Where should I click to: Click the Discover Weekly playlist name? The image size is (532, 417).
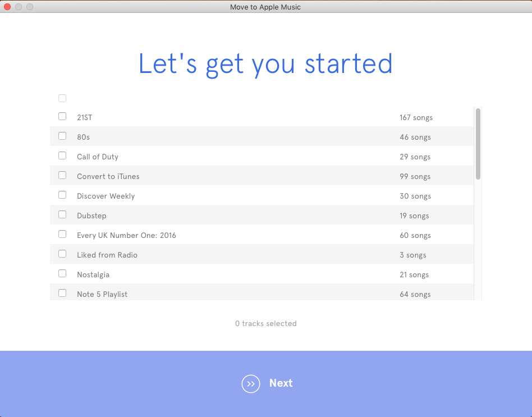coord(106,196)
